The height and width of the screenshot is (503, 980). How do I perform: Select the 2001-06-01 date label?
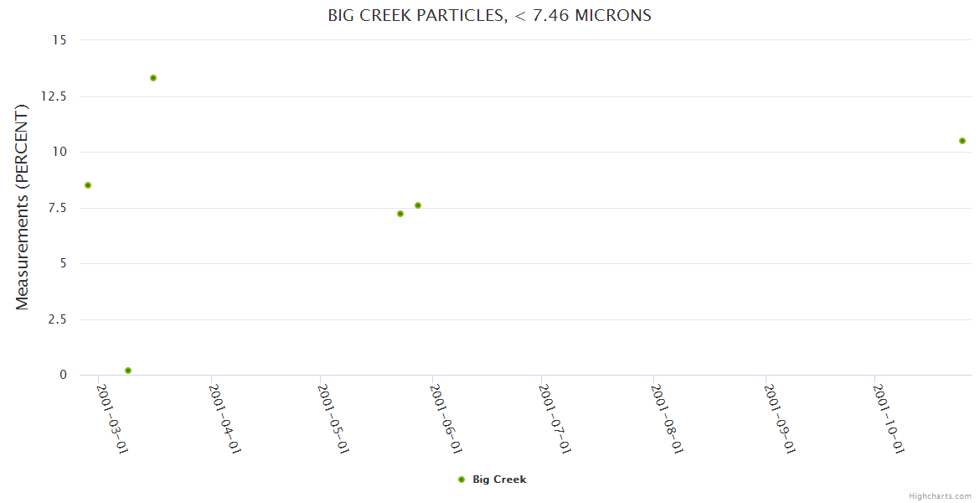(446, 419)
